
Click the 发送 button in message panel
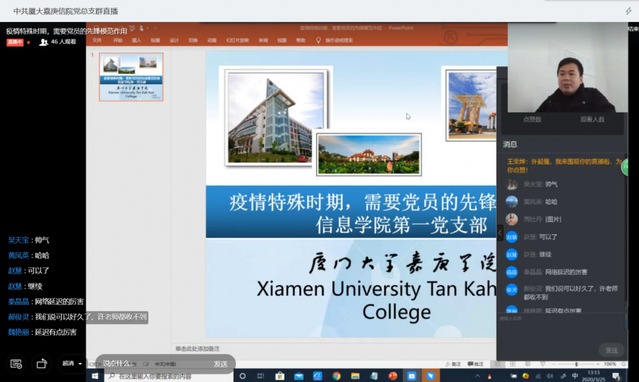pyautogui.click(x=611, y=350)
